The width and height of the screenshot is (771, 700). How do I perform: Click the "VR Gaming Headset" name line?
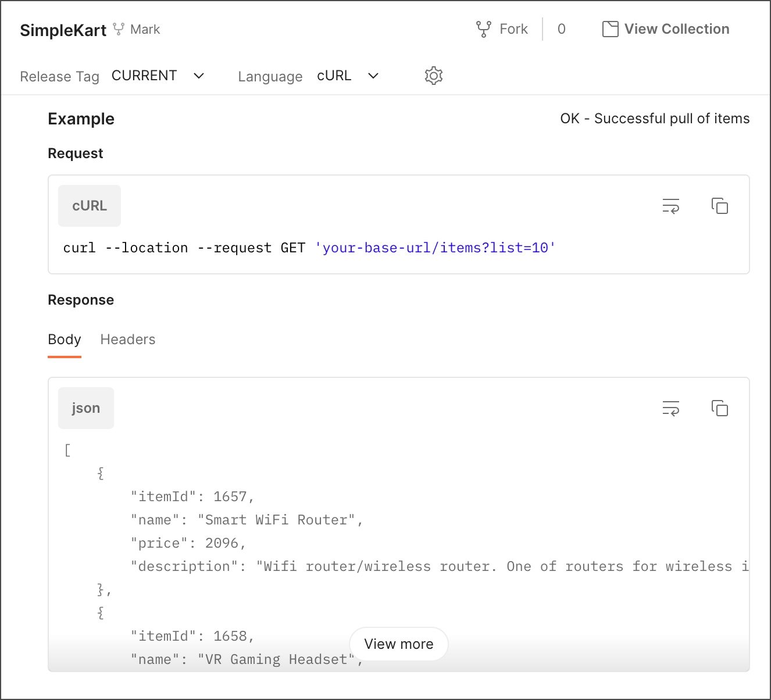pos(247,659)
